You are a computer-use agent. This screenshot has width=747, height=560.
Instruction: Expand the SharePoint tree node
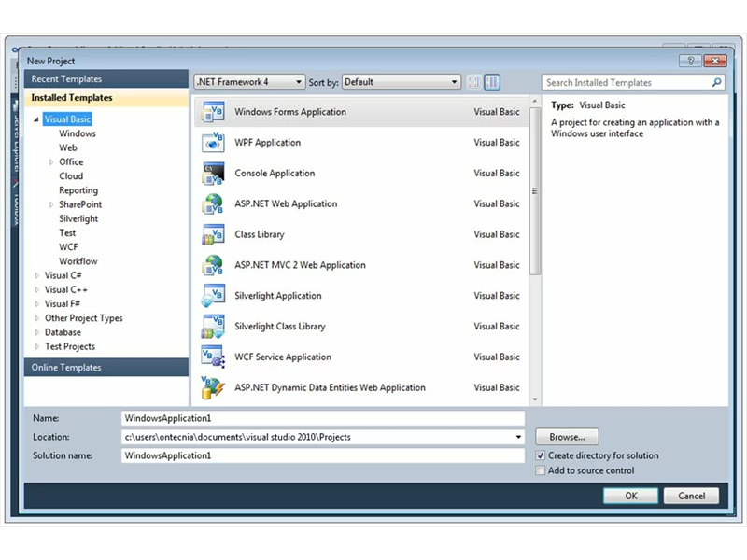pyautogui.click(x=51, y=204)
